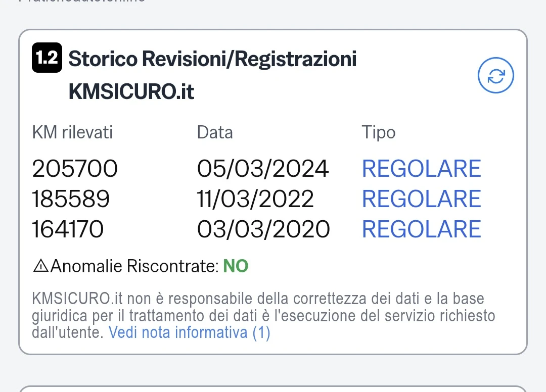This screenshot has height=392, width=546.
Task: Open the Vedi nota informativa (1) link
Action: point(190,333)
